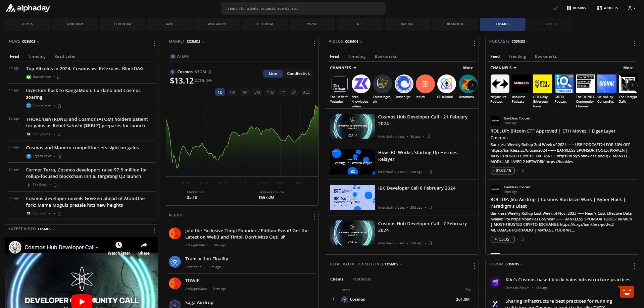
Task: Remove COSMOS tag from Market widget
Action: pos(203,42)
